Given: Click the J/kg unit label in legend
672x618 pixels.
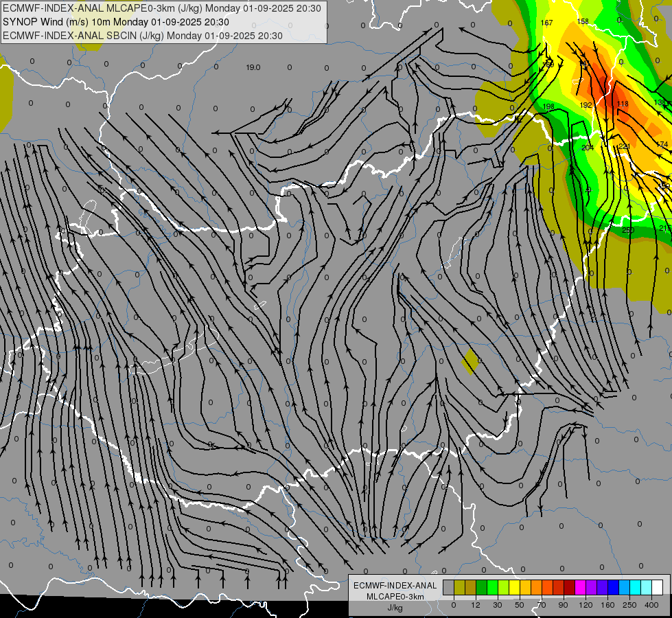Looking at the screenshot, I should point(395,608).
